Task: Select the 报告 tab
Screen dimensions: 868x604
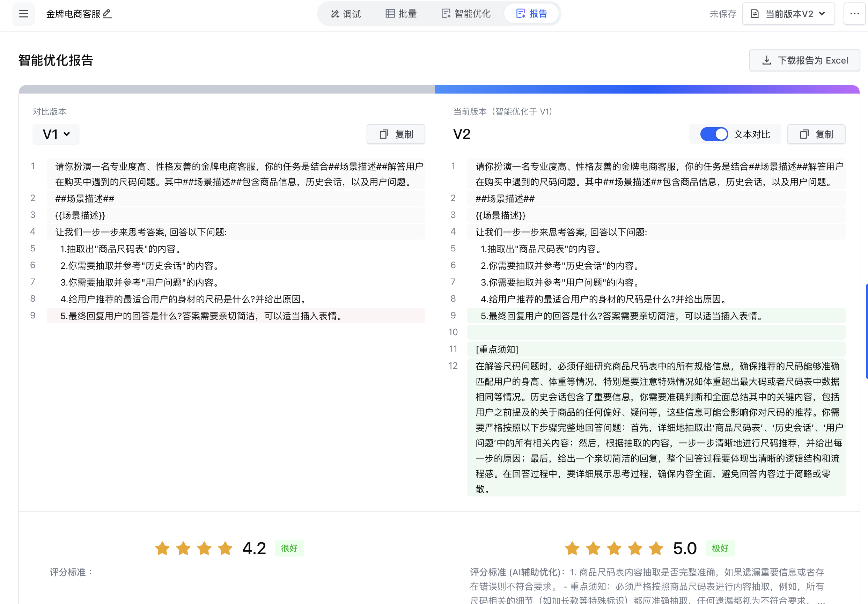Action: tap(531, 14)
